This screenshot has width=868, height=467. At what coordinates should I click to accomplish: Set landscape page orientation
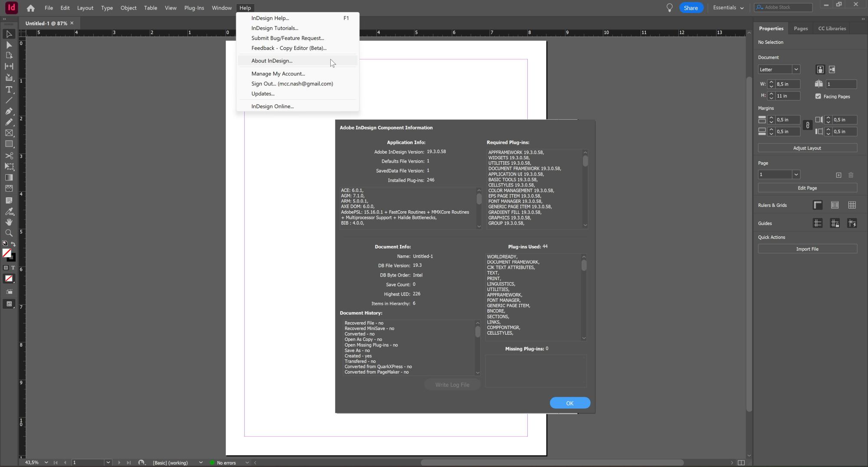pyautogui.click(x=832, y=69)
